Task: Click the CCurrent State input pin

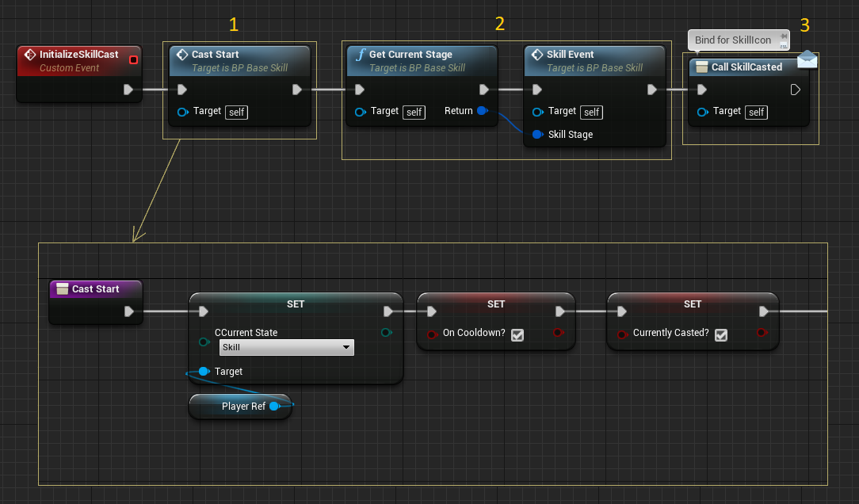Action: pyautogui.click(x=204, y=342)
